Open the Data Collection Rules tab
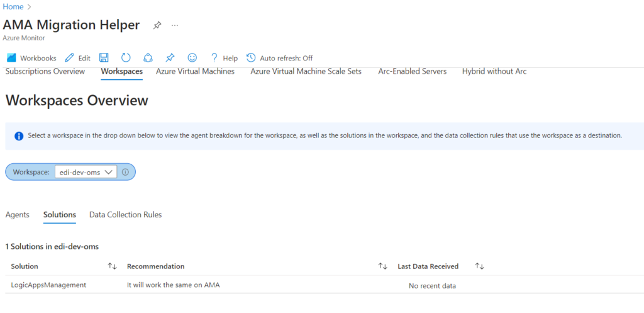Screen dimensions: 644x313 [x=125, y=215]
